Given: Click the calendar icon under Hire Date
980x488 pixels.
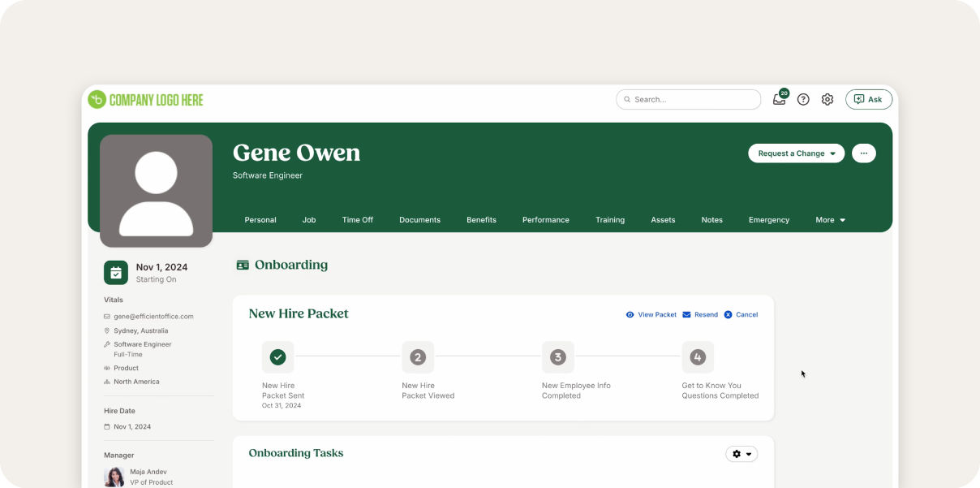Looking at the screenshot, I should [107, 426].
